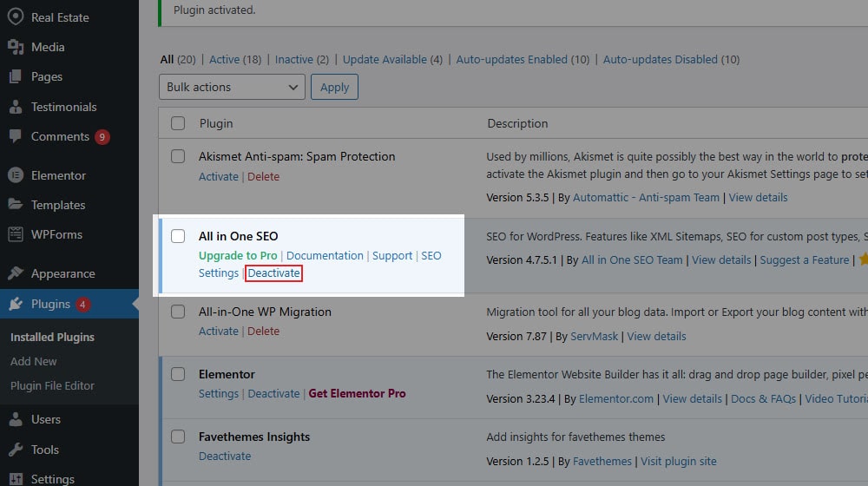868x486 pixels.
Task: Click the Comments speech bubble icon
Action: point(16,136)
